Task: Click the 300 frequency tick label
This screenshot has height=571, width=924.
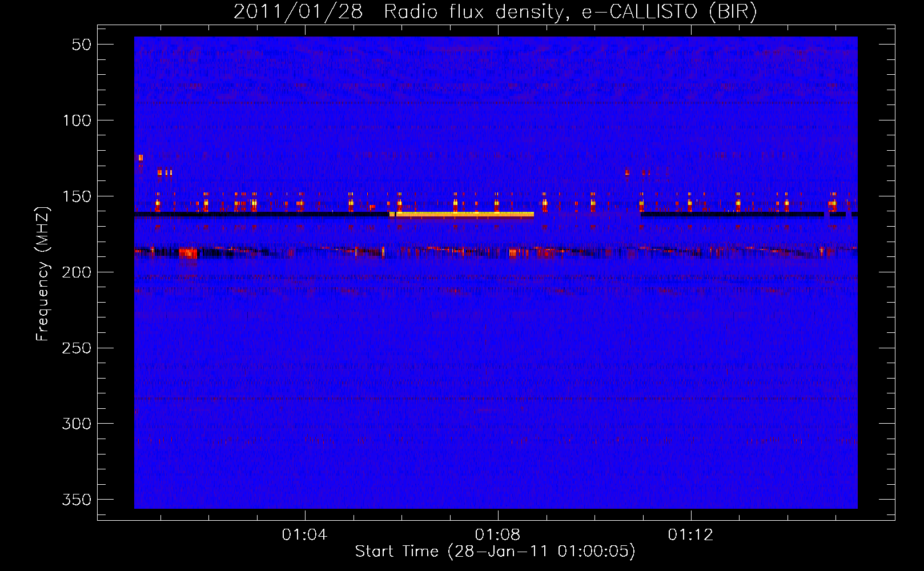Action: click(77, 424)
